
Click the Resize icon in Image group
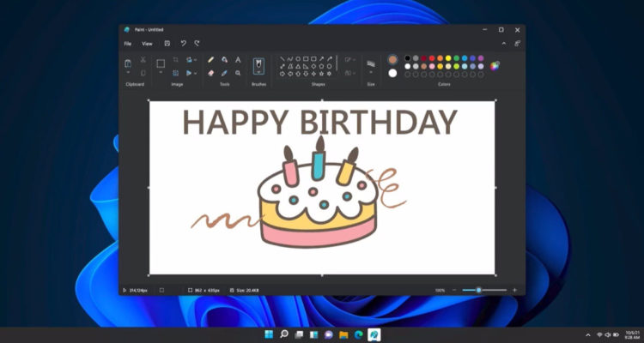pos(175,73)
